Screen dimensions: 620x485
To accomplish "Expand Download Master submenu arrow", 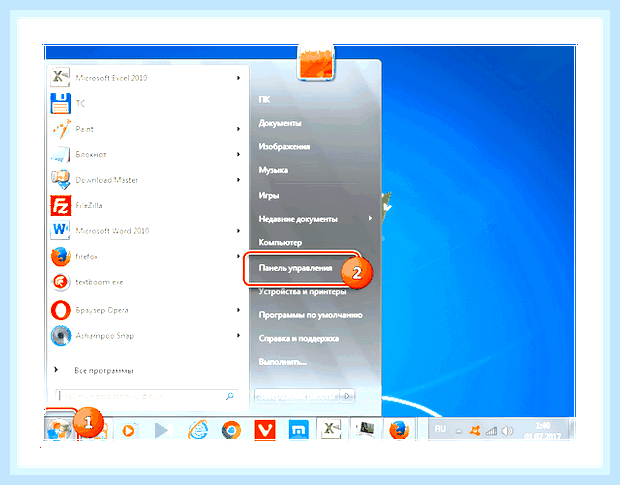I will pyautogui.click(x=238, y=180).
